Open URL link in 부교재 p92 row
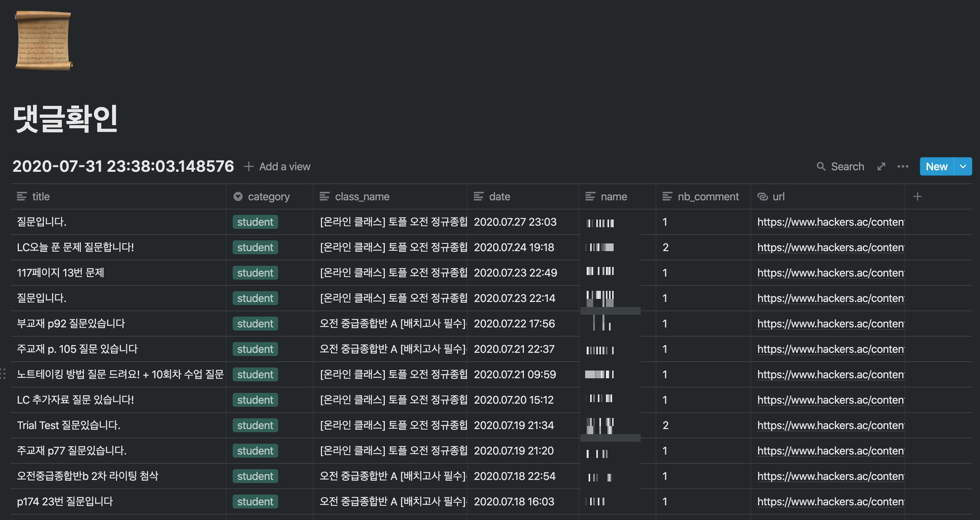Screen dimensions: 980x520 (x=831, y=324)
